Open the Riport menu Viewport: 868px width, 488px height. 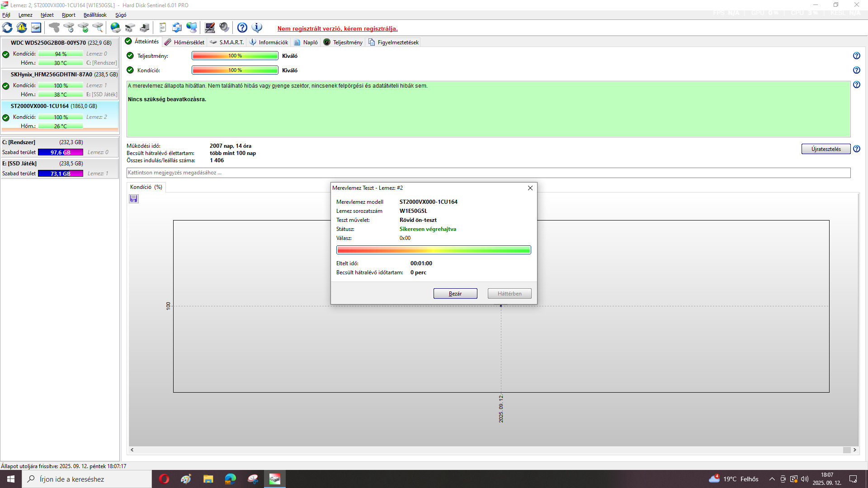point(69,15)
